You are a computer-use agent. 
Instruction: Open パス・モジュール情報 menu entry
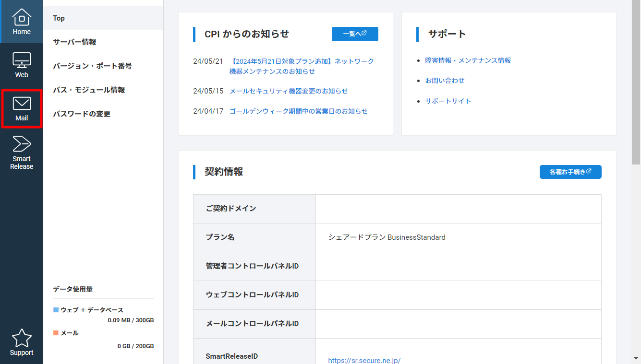tap(89, 90)
